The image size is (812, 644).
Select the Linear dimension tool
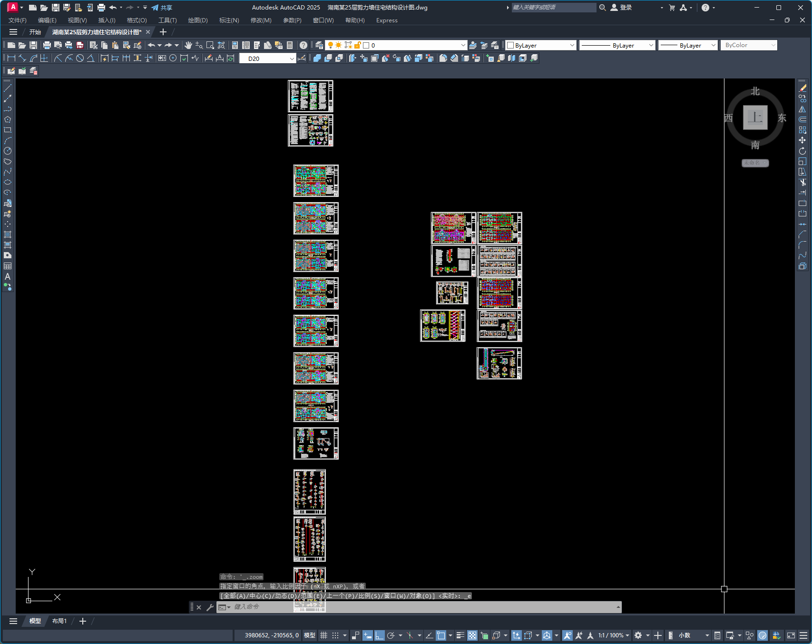click(x=11, y=58)
